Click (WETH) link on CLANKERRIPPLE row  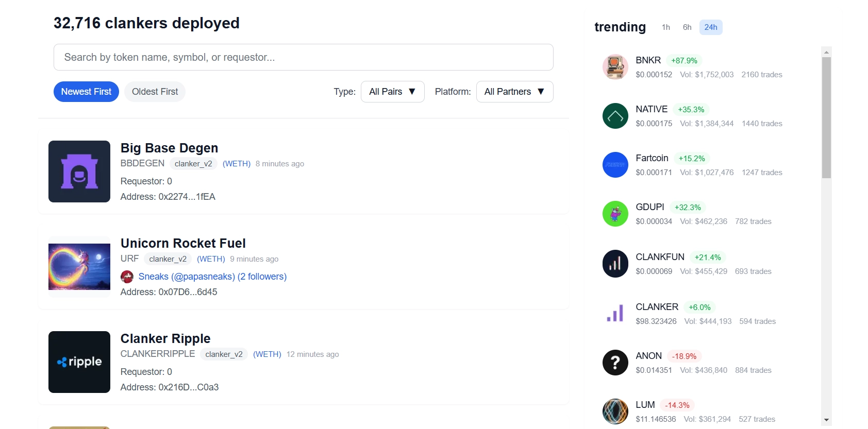pos(267,354)
